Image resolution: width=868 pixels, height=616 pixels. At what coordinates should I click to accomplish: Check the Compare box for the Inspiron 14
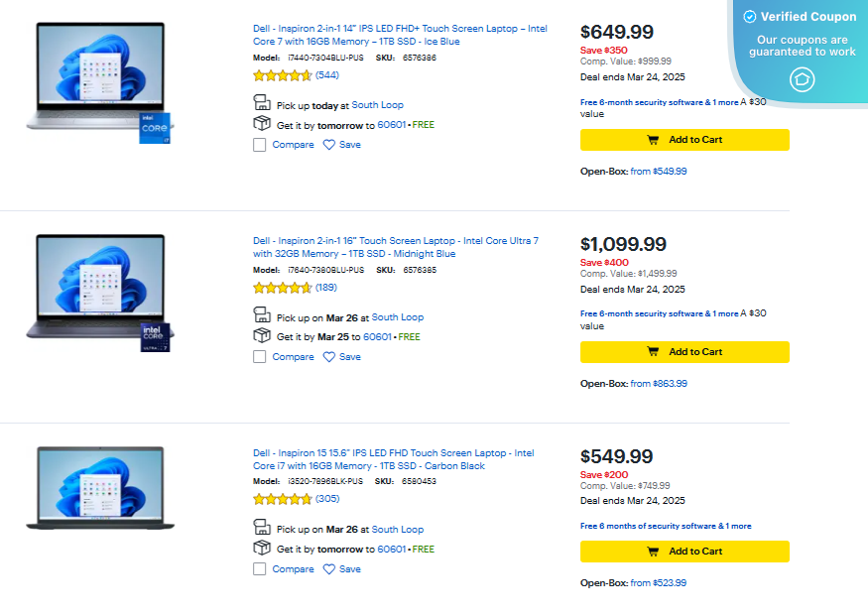[261, 144]
